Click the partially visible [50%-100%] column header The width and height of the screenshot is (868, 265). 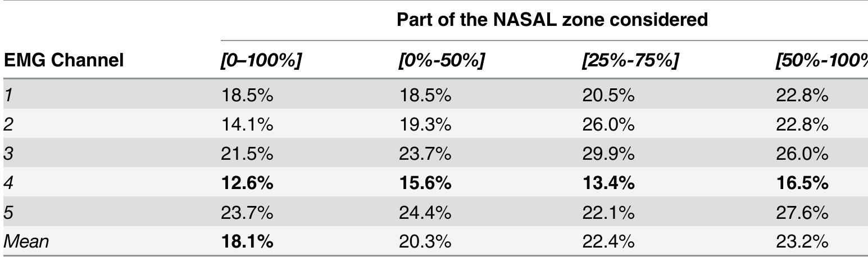821,60
